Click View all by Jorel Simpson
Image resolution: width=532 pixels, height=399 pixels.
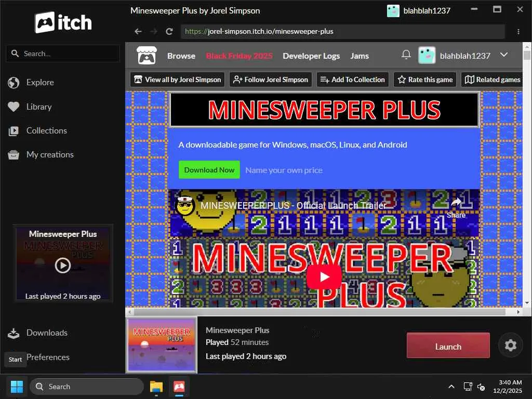[x=178, y=79]
